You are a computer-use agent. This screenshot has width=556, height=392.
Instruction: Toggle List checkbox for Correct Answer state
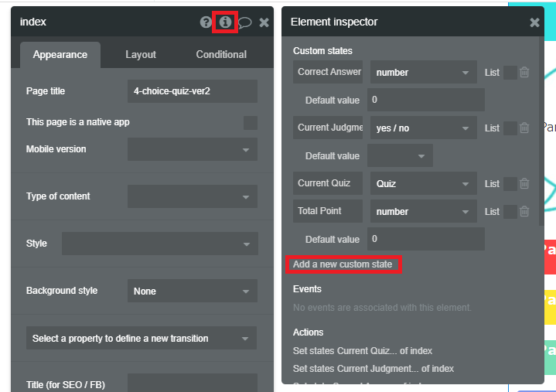(x=510, y=73)
